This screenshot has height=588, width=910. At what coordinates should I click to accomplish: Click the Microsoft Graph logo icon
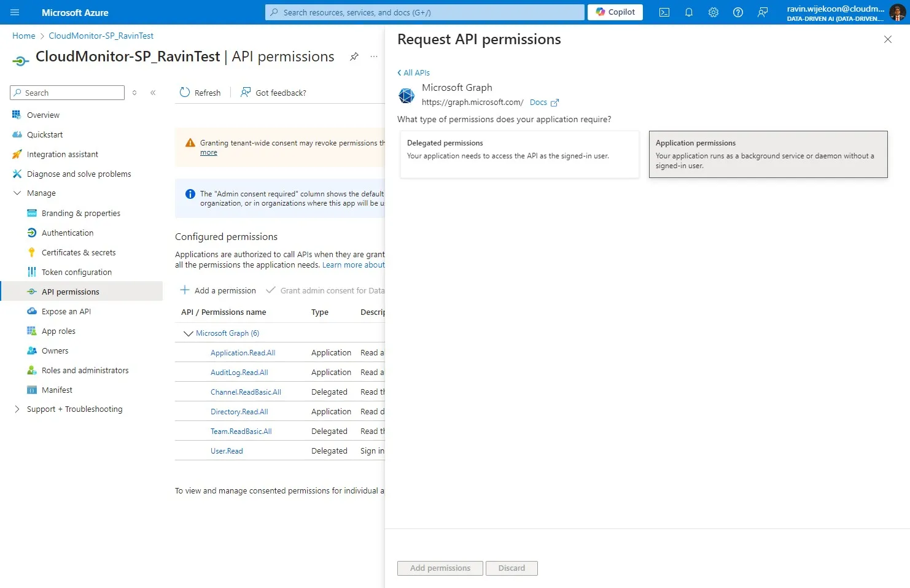(x=406, y=95)
